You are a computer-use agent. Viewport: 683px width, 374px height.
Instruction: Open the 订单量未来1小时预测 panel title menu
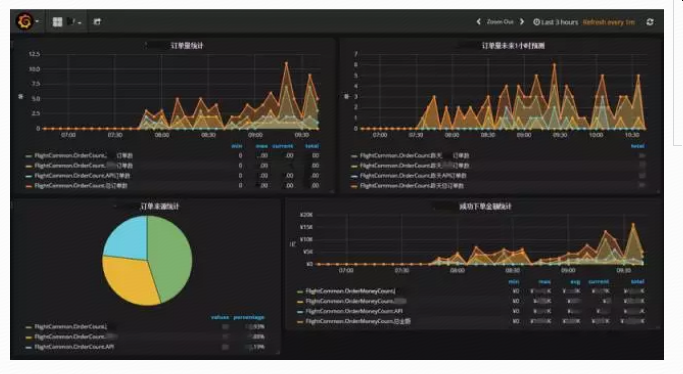click(x=513, y=45)
